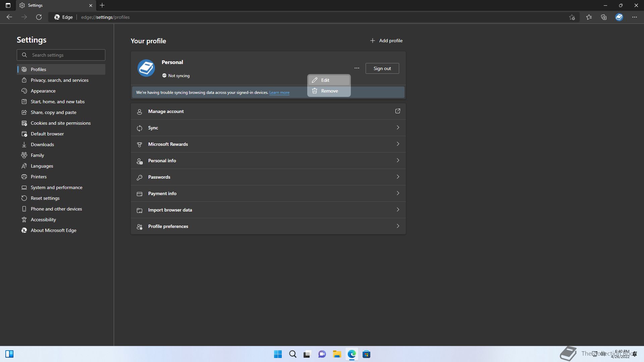Click the Not syncing status text
This screenshot has width=644, height=362.
pos(179,76)
